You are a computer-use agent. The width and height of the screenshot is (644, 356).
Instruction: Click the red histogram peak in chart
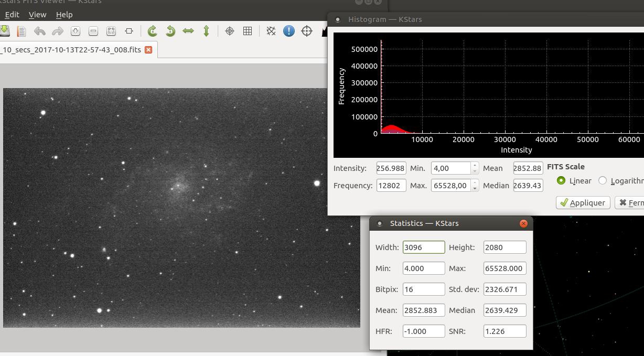point(392,129)
